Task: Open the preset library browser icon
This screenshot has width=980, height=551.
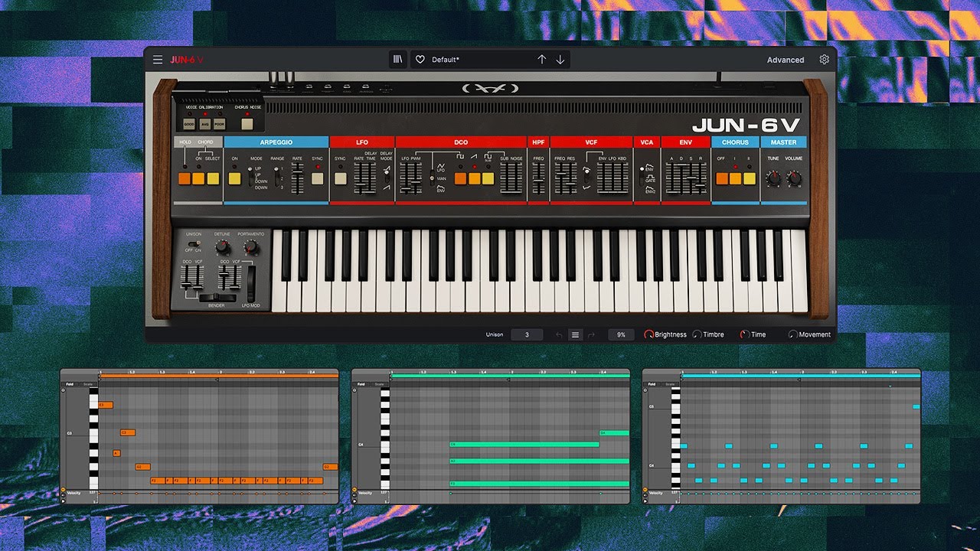Action: point(397,60)
